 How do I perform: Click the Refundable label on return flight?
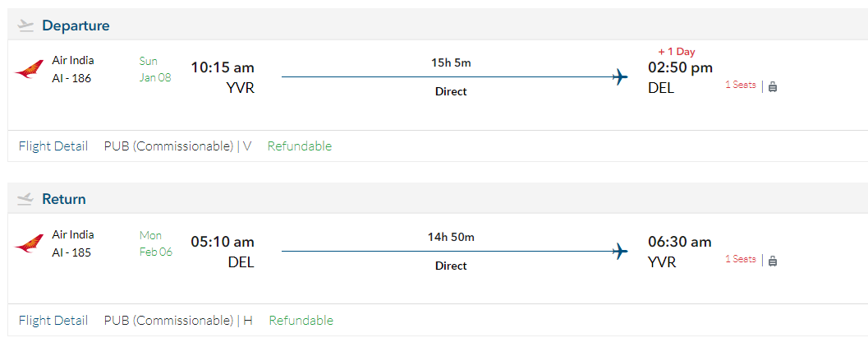(x=301, y=321)
